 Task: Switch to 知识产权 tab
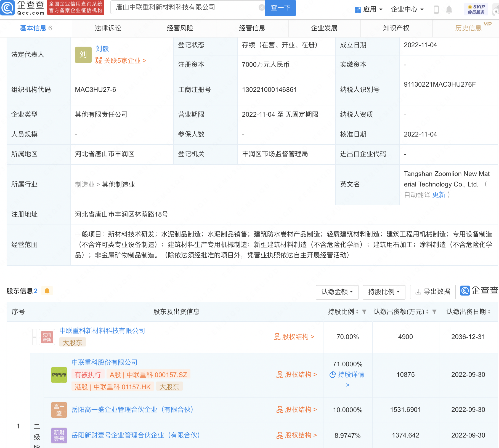pyautogui.click(x=396, y=28)
